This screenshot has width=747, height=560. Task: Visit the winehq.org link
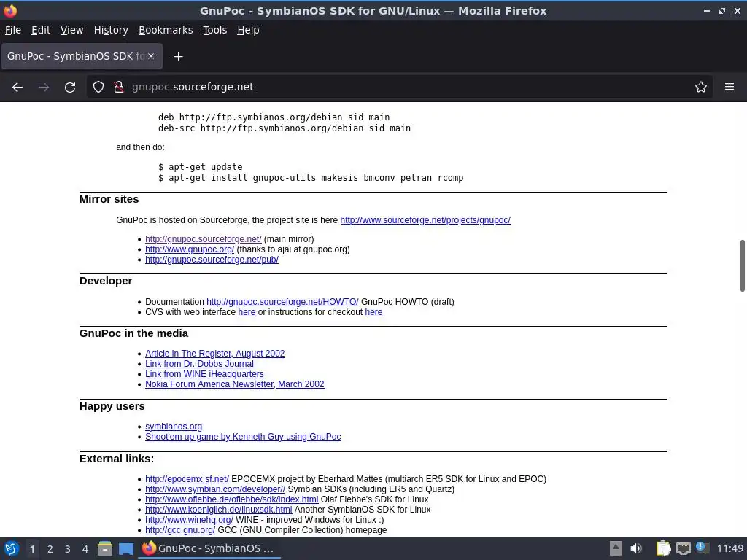[189, 520]
